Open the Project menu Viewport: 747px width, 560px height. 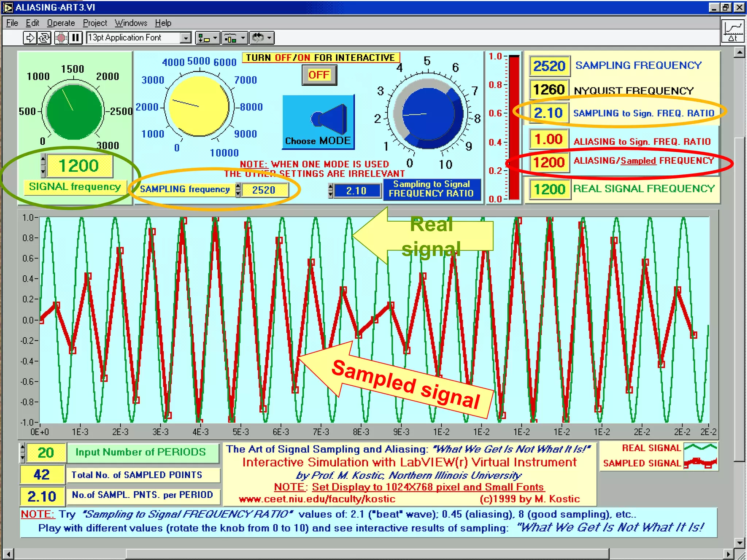tap(95, 23)
